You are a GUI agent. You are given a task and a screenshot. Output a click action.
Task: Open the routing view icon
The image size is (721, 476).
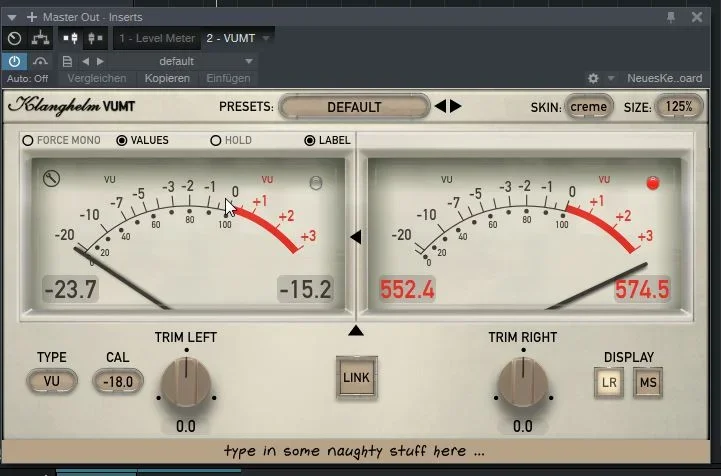pyautogui.click(x=40, y=38)
